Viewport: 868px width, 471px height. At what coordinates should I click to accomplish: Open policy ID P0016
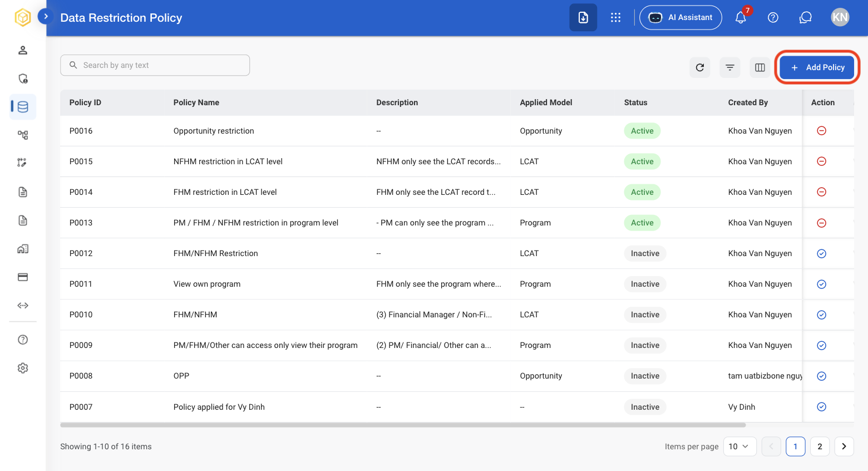[x=81, y=131]
